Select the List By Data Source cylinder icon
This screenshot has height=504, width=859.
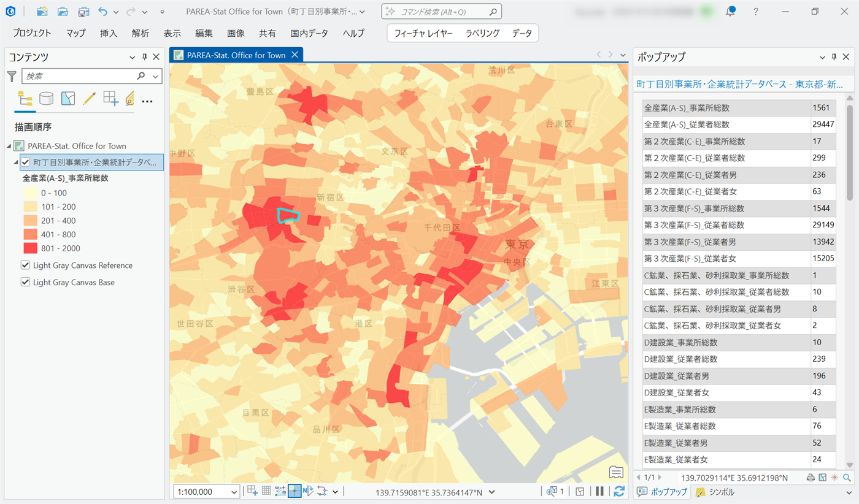click(46, 99)
